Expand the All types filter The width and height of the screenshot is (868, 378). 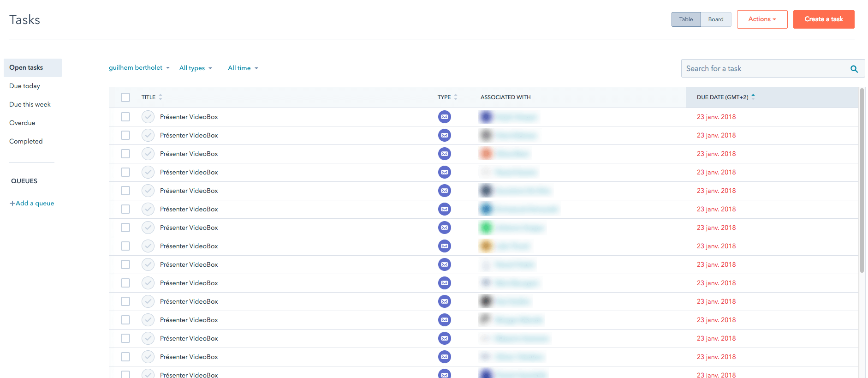[196, 68]
